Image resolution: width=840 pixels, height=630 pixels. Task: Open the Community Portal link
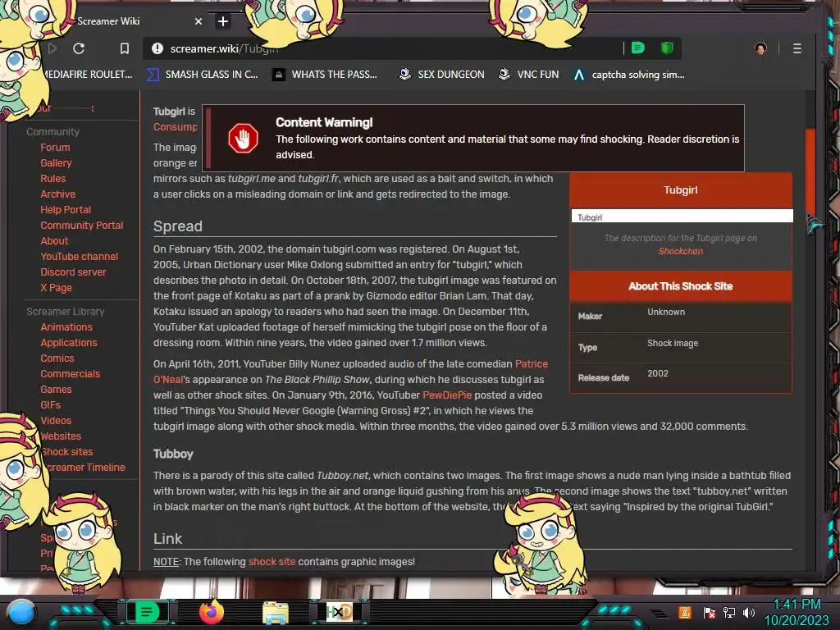pyautogui.click(x=82, y=225)
